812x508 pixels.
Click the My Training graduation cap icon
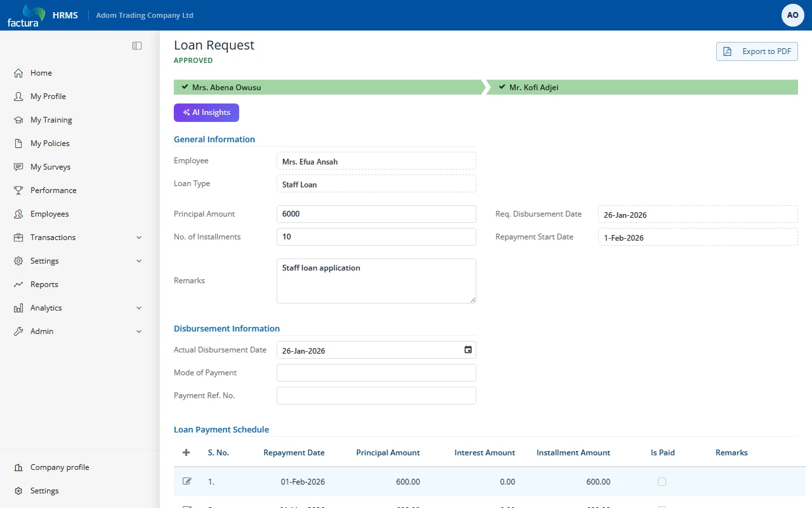[x=18, y=120]
